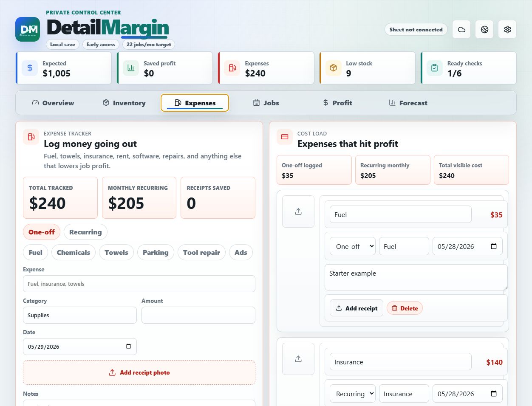Click the TOTAL TRACKED $240 stat tile
This screenshot has height=406, width=532.
point(60,198)
